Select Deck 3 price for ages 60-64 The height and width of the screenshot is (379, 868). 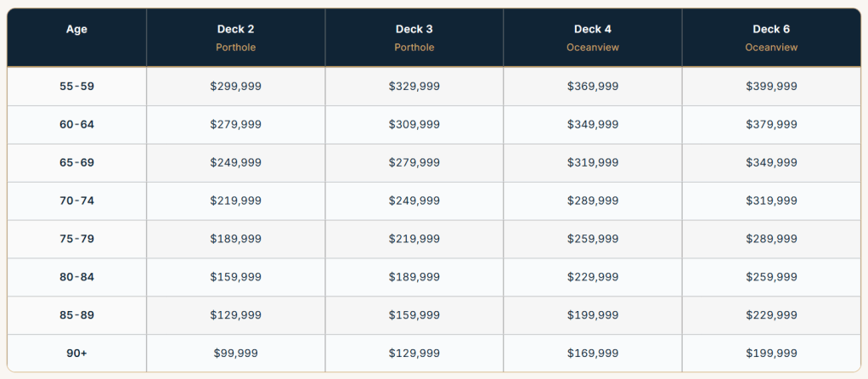(x=414, y=124)
